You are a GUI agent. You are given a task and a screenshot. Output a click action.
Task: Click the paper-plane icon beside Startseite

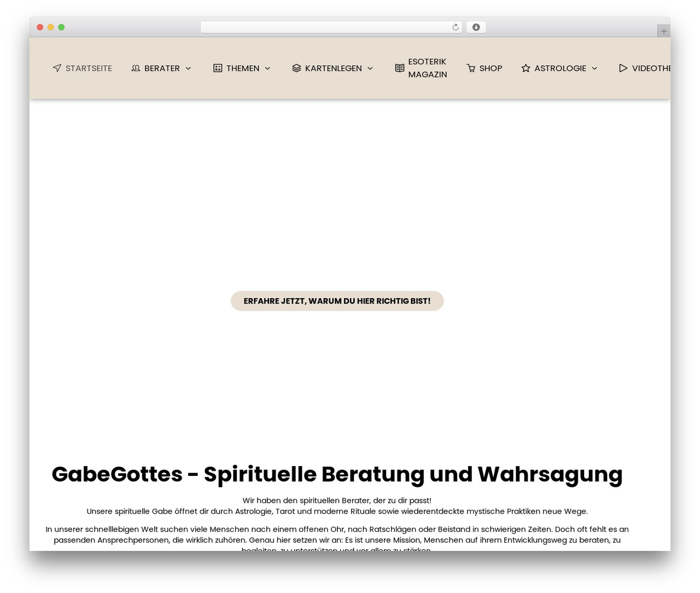57,68
